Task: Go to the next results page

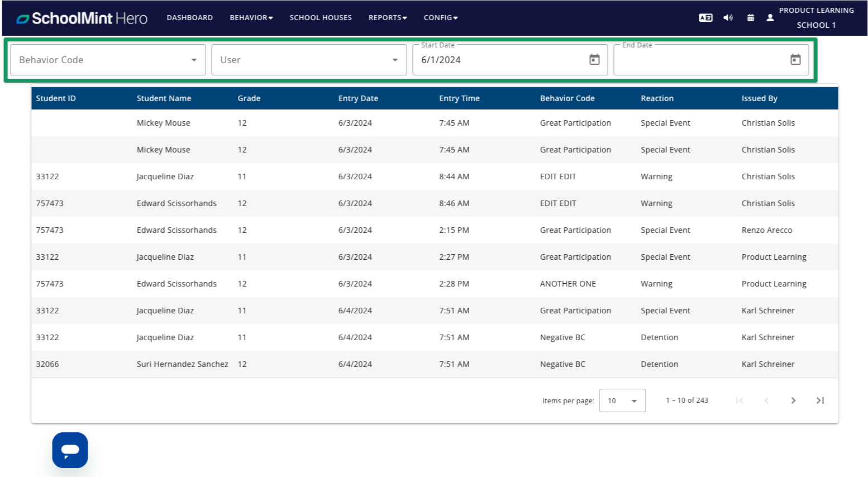Action: point(793,400)
